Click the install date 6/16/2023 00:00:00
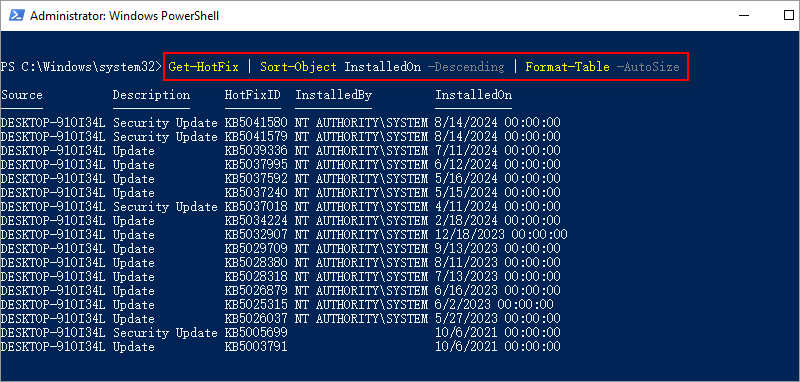The image size is (800, 382). tap(497, 291)
